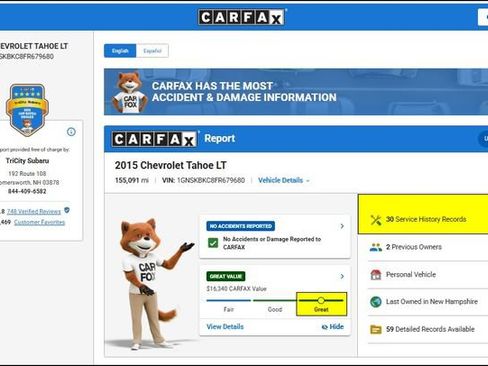The height and width of the screenshot is (366, 488).
Task: Click the CARFAX logo in the header
Action: [x=242, y=17]
